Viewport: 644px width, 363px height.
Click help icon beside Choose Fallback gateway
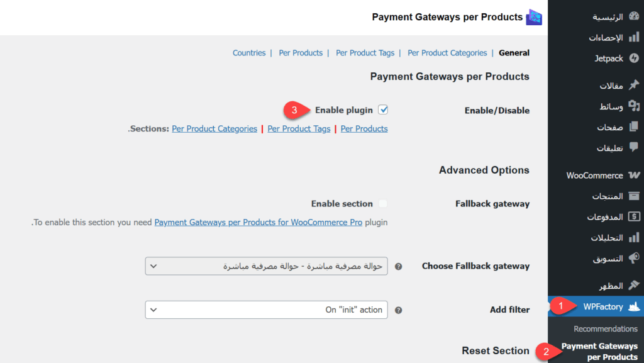click(x=398, y=266)
